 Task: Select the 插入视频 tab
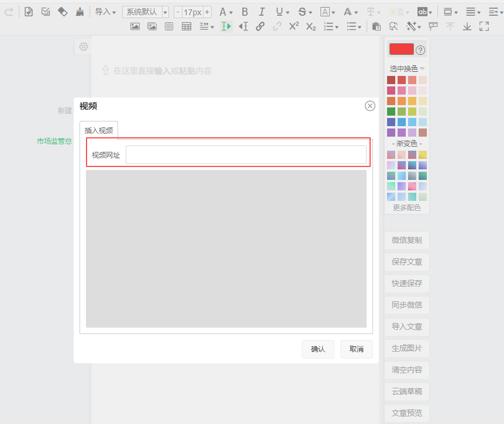click(99, 130)
